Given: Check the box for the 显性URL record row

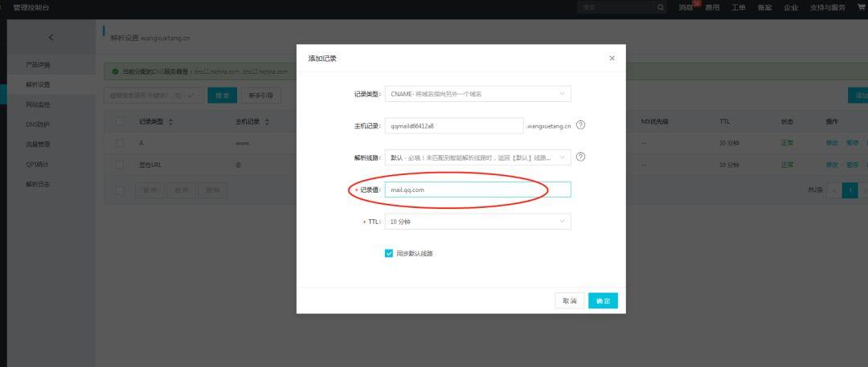Looking at the screenshot, I should (x=120, y=165).
